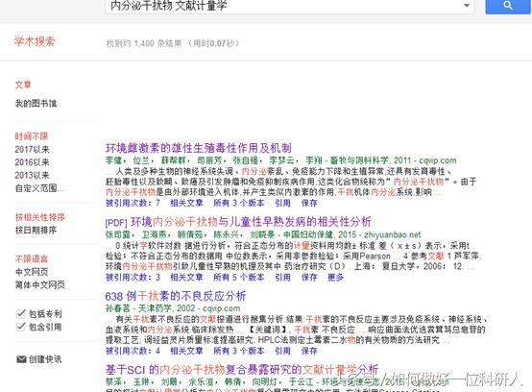532x392 pixels.
Task: Open result 环境内分泌干扰物与儿童性早熟发病的相关性分析
Action: tap(251, 222)
